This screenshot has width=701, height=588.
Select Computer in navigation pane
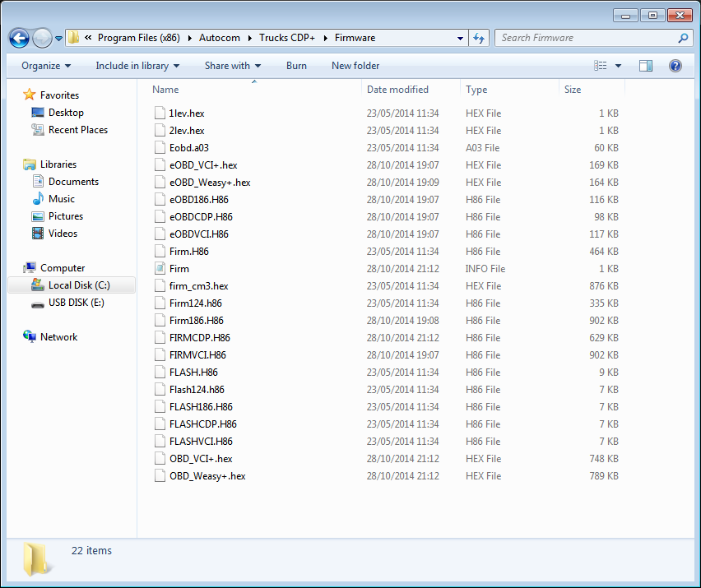click(63, 268)
